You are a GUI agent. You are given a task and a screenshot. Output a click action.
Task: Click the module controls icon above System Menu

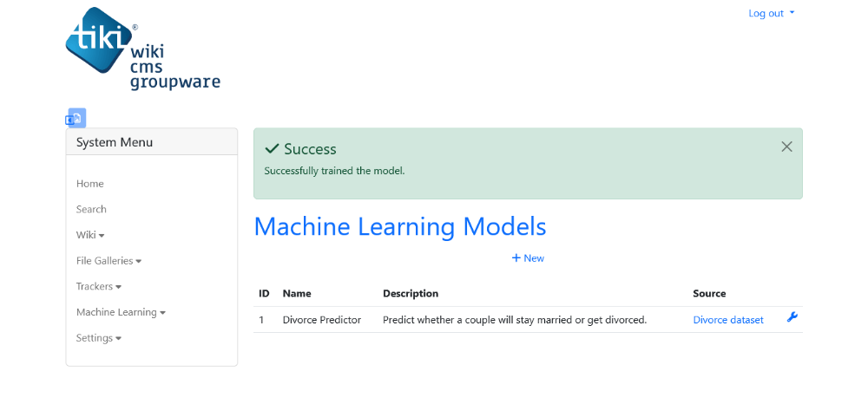pyautogui.click(x=76, y=118)
